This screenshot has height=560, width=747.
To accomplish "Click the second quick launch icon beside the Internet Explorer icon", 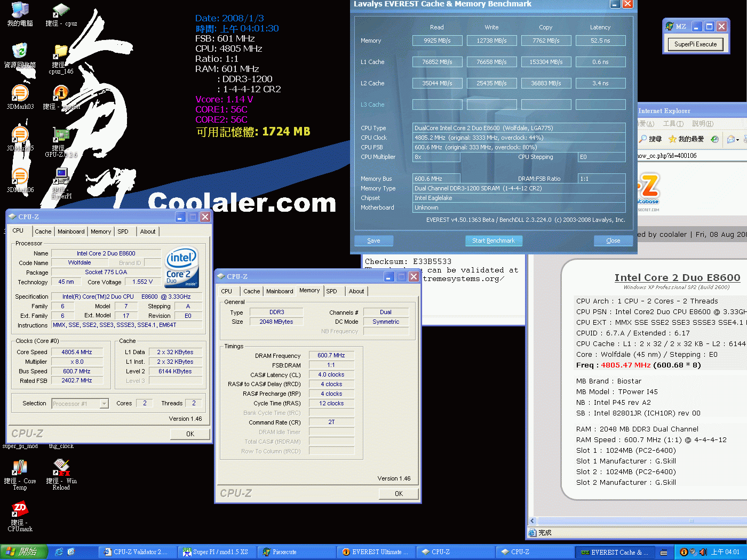I will click(71, 552).
